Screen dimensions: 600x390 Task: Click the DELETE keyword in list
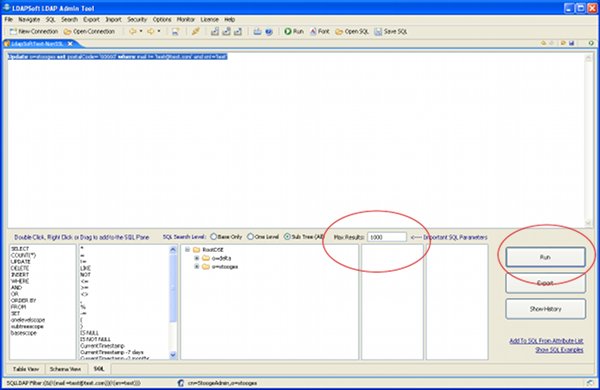coord(20,268)
